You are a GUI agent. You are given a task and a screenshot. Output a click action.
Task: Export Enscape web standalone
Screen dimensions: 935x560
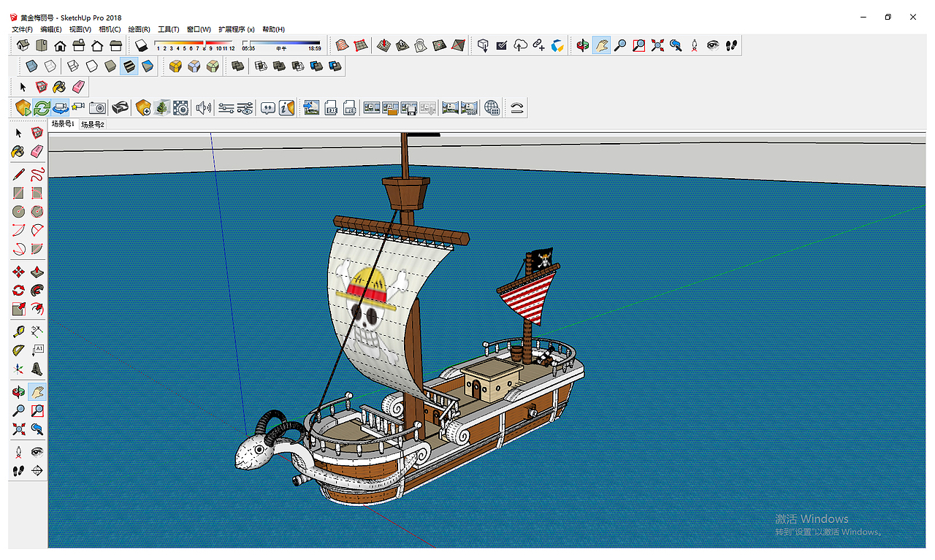[x=350, y=108]
